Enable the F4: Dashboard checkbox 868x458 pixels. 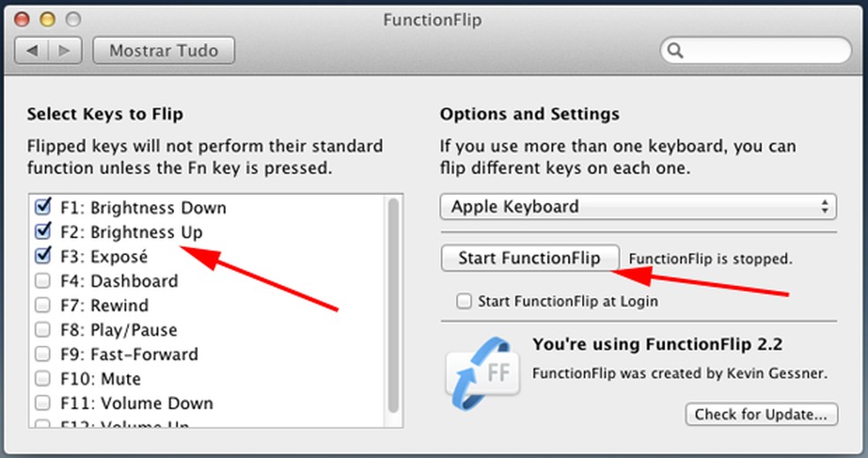tap(42, 282)
